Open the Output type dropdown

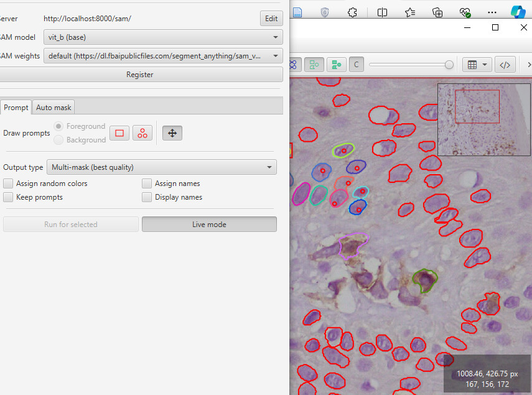click(x=162, y=167)
